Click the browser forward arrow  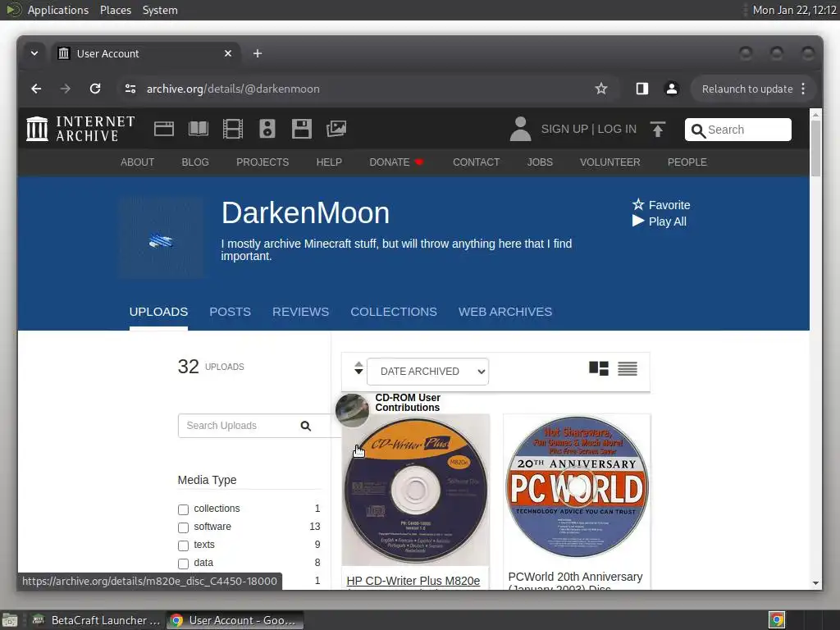tap(66, 89)
